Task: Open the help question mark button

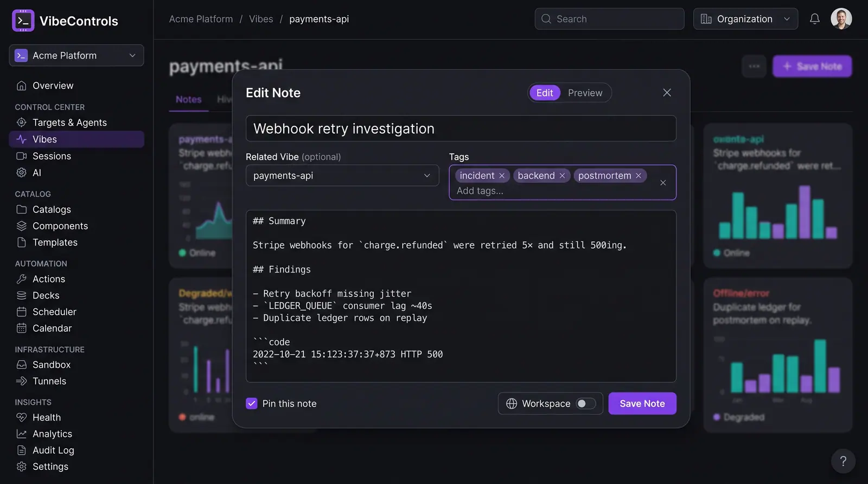Action: tap(843, 461)
